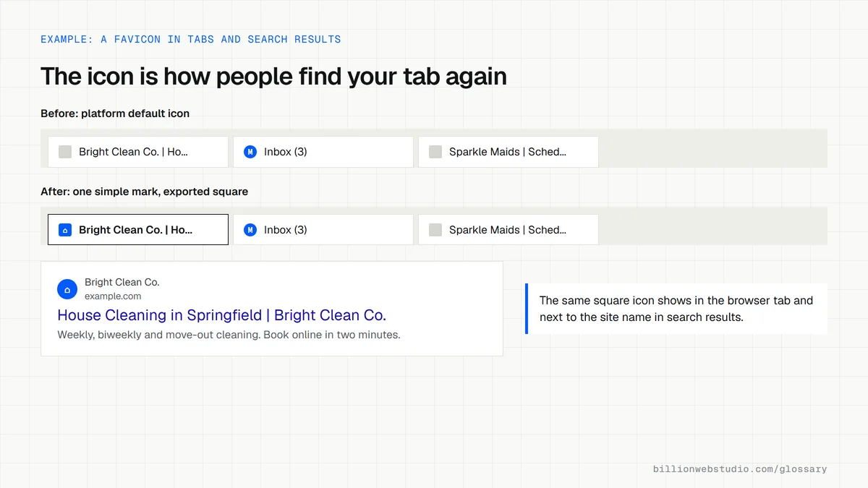
Task: Click round blue house favicon in search result
Action: (67, 289)
